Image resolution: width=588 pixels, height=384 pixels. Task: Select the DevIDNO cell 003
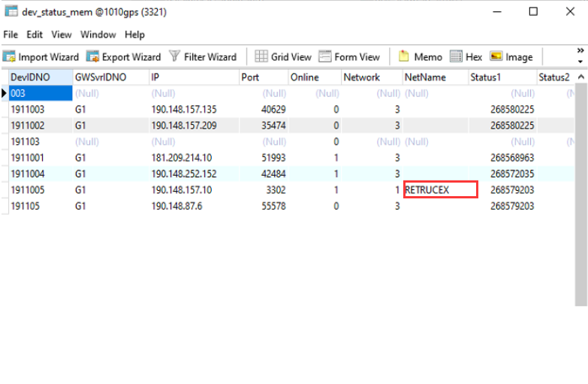pos(41,93)
